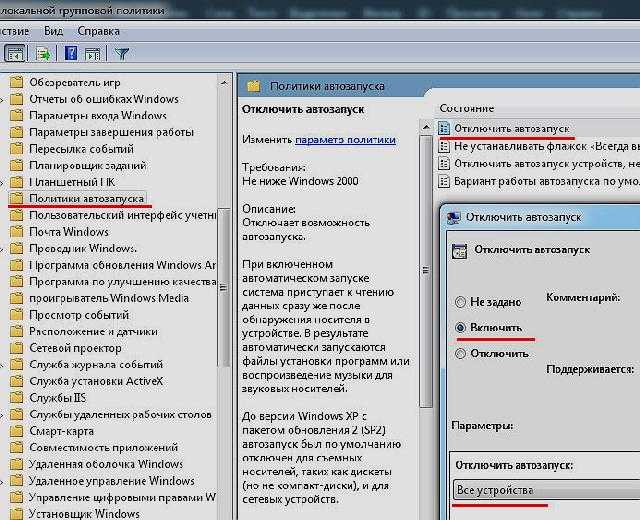Image resolution: width=640 pixels, height=520 pixels.
Task: Click folder icon of Обозреватель игр
Action: coord(16,82)
